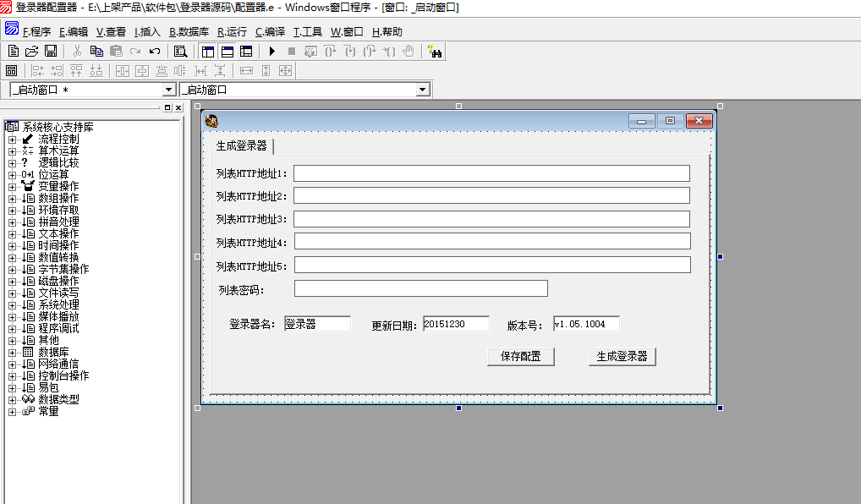Open the B.数据库 menu
The width and height of the screenshot is (861, 504).
pos(189,32)
